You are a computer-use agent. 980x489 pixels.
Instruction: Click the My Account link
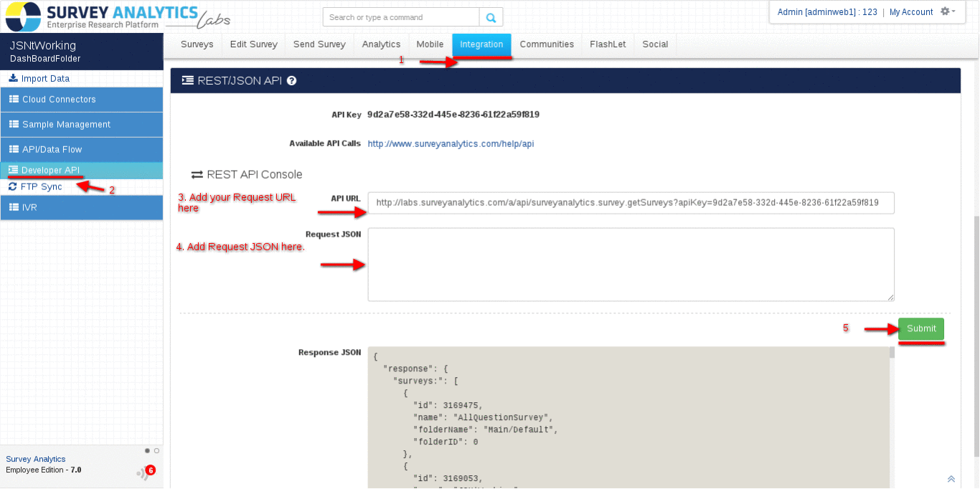pyautogui.click(x=911, y=11)
